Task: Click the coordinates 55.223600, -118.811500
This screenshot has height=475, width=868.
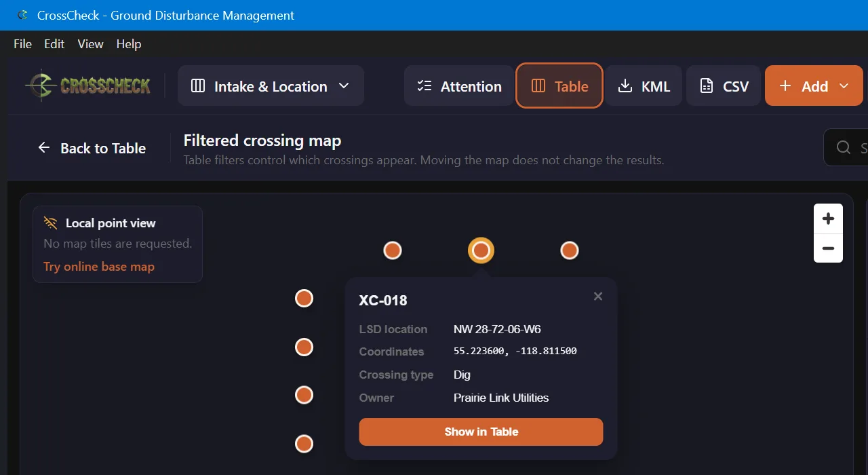Action: 515,351
